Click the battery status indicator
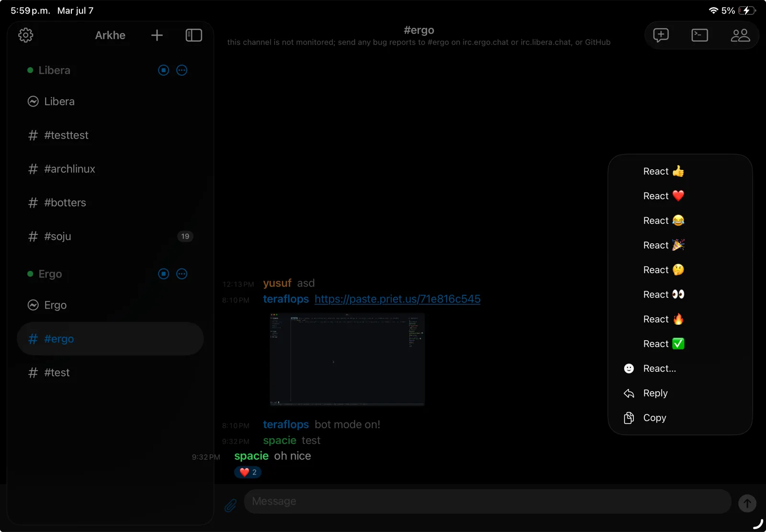This screenshot has width=766, height=532. (747, 11)
